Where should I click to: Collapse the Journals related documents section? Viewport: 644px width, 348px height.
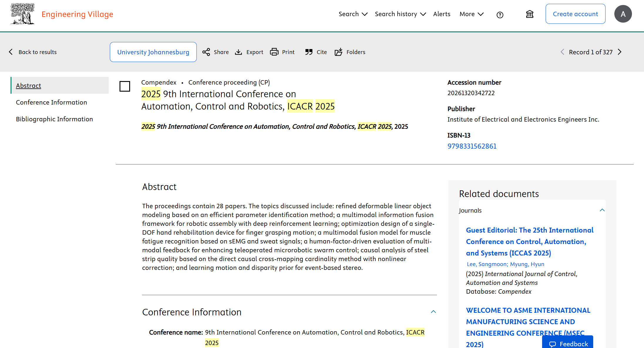click(x=602, y=210)
